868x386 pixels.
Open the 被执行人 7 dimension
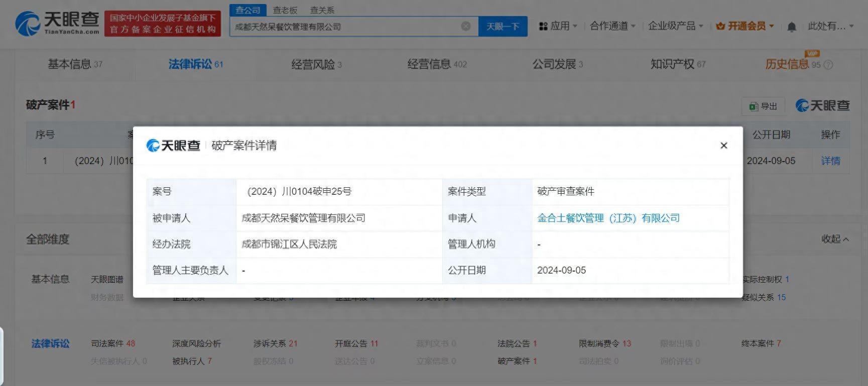point(192,361)
